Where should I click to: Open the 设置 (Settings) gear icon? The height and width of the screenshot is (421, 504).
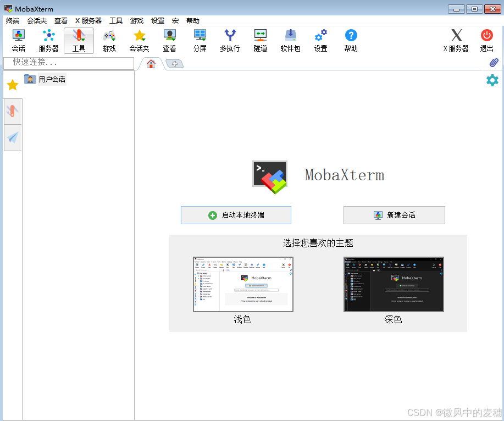point(320,40)
